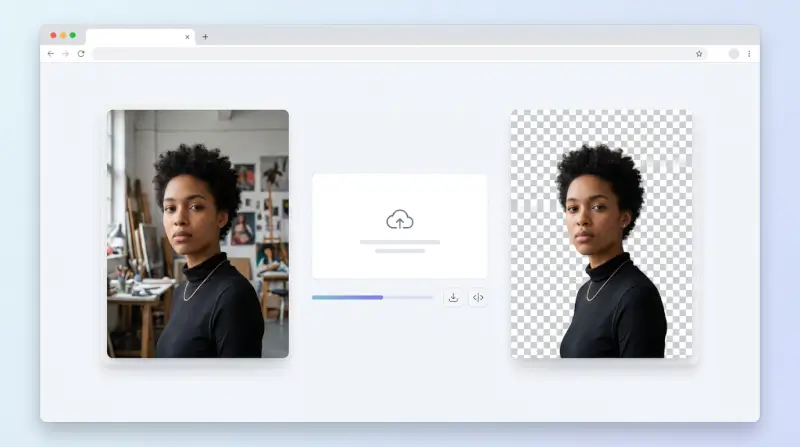800x447 pixels.
Task: Open the browser profile avatar
Action: tap(734, 54)
